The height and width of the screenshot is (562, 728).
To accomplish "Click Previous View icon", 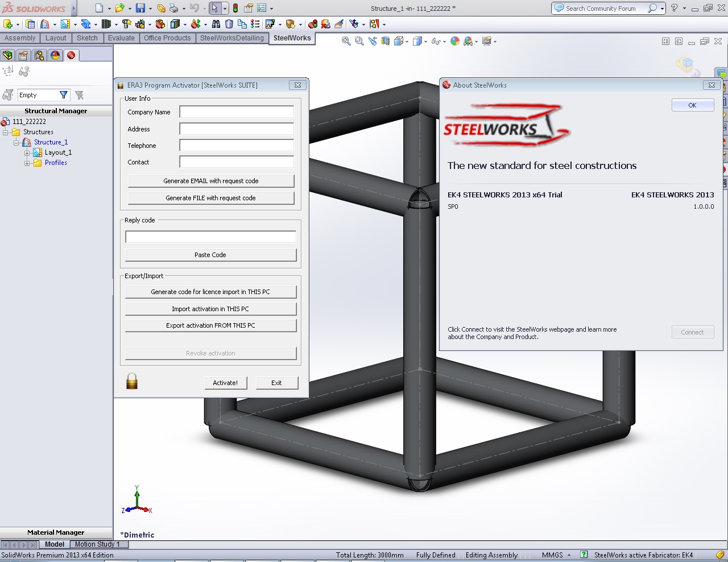I will click(373, 41).
